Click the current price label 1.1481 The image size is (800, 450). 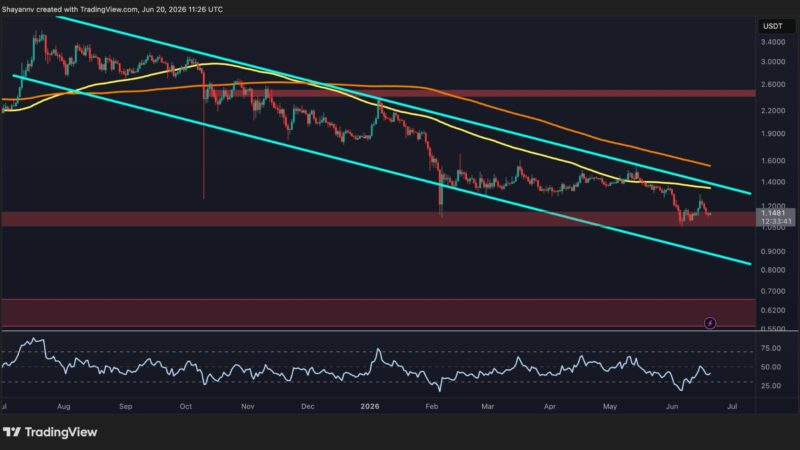772,213
